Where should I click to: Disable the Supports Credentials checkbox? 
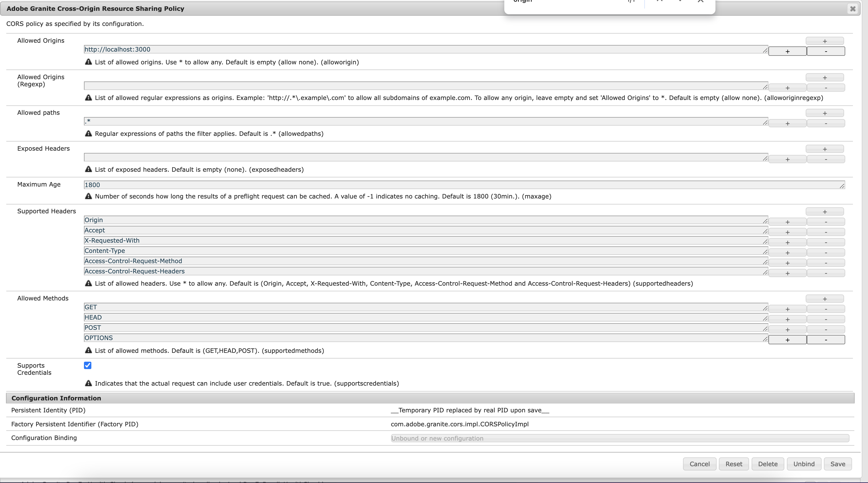[x=87, y=365]
